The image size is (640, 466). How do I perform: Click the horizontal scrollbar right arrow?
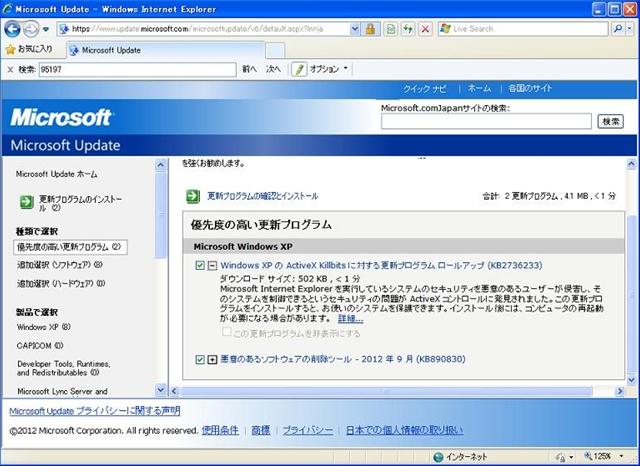(x=620, y=391)
